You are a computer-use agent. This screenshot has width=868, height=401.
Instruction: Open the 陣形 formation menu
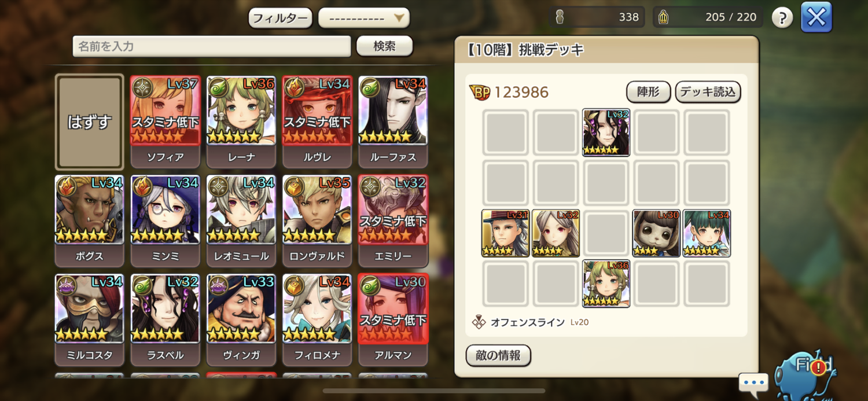648,92
